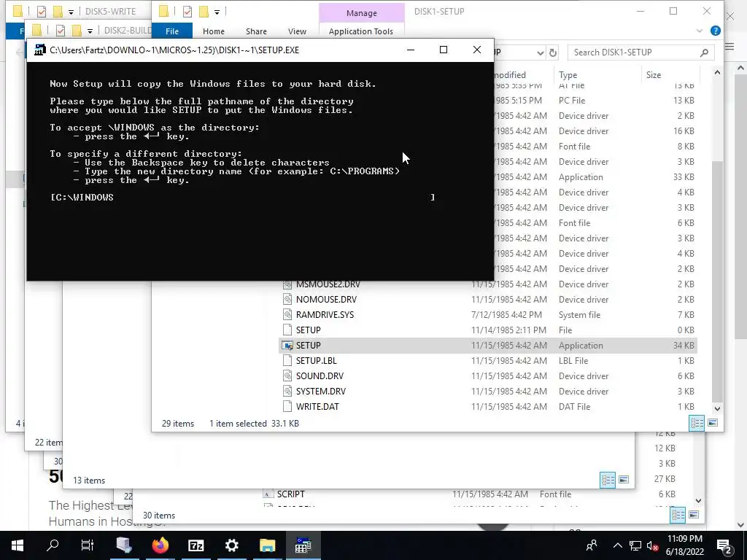
Task: Open 7-Zip from the taskbar
Action: pyautogui.click(x=196, y=545)
